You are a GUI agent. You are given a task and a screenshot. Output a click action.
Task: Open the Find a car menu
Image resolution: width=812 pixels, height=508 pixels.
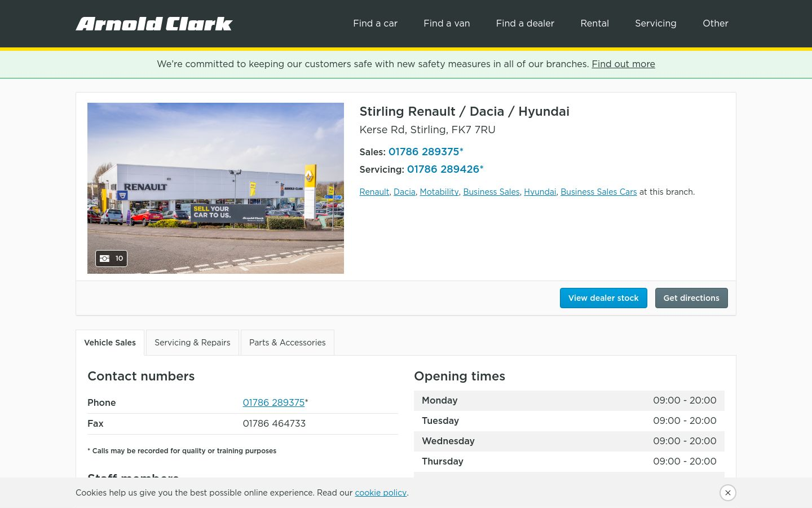[375, 24]
